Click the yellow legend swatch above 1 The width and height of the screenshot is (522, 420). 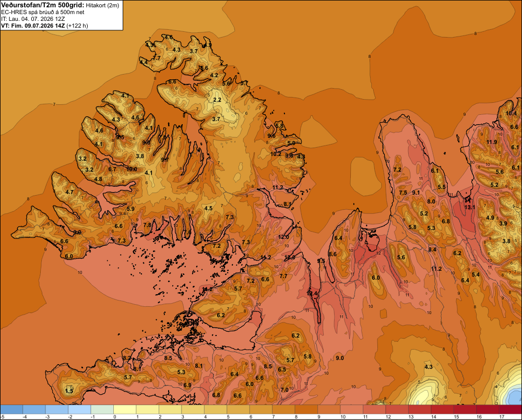147,410
